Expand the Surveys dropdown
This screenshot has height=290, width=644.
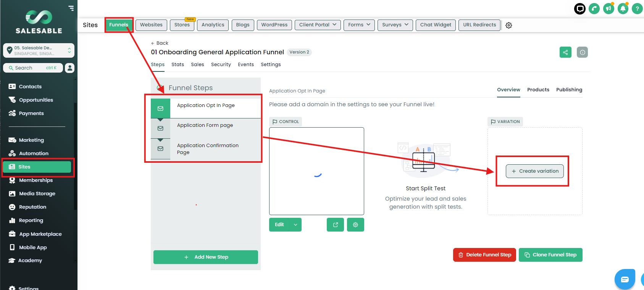click(395, 25)
